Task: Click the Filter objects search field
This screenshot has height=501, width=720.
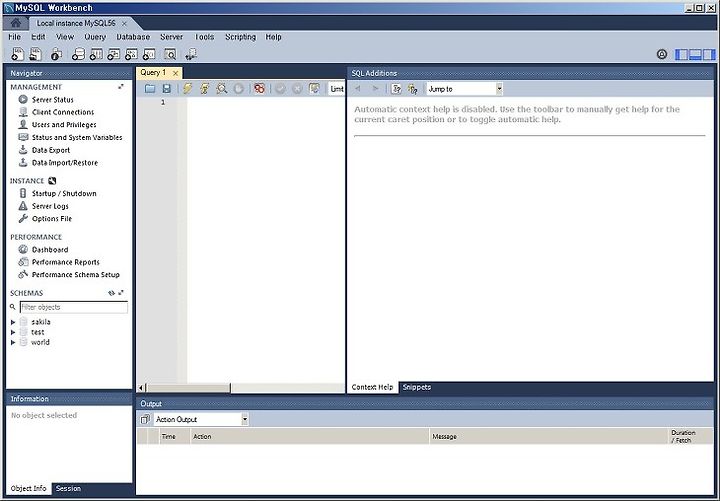Action: coord(74,307)
